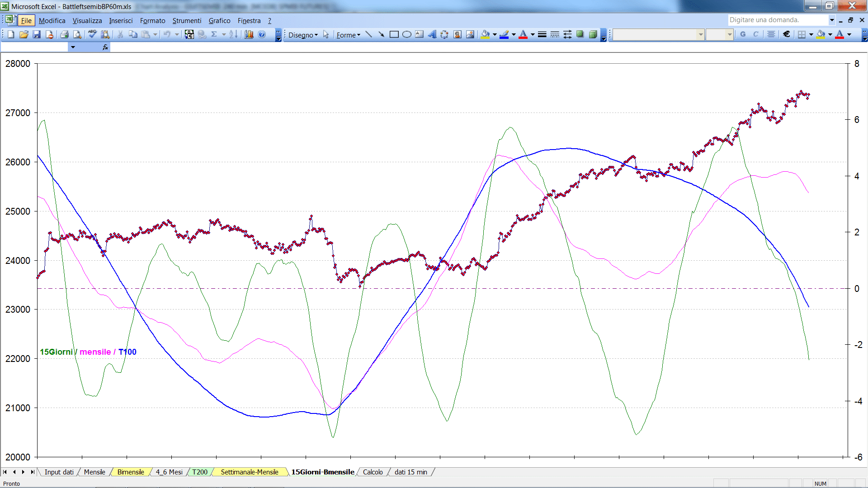Open the Grafico menu
This screenshot has width=868, height=488.
click(x=219, y=21)
